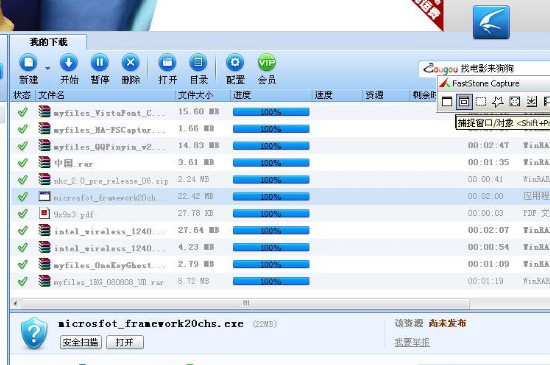Click the horizontal scrollbar under file list

click(x=246, y=303)
